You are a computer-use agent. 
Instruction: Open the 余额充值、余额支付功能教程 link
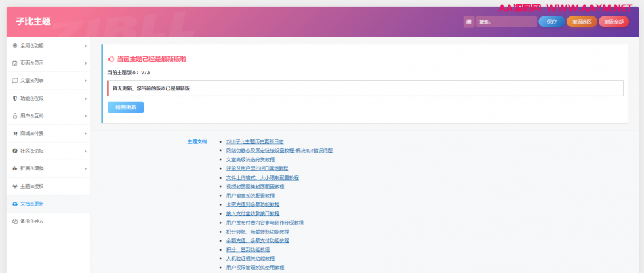pyautogui.click(x=258, y=240)
